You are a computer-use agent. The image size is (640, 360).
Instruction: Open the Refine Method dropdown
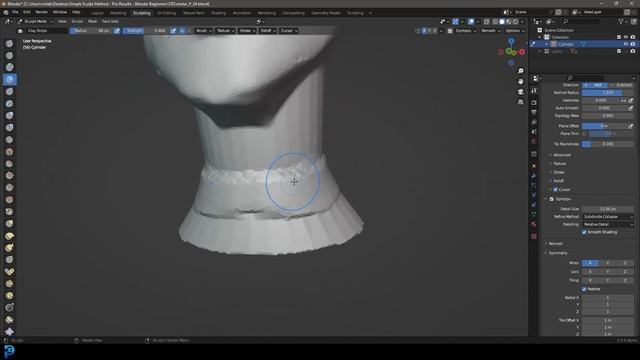click(x=608, y=217)
